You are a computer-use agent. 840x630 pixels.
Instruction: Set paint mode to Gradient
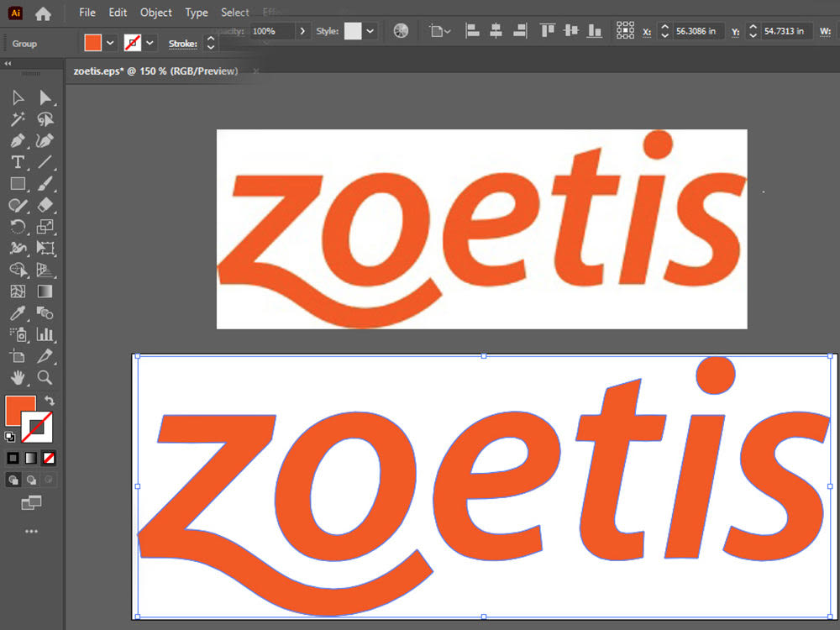(x=31, y=458)
